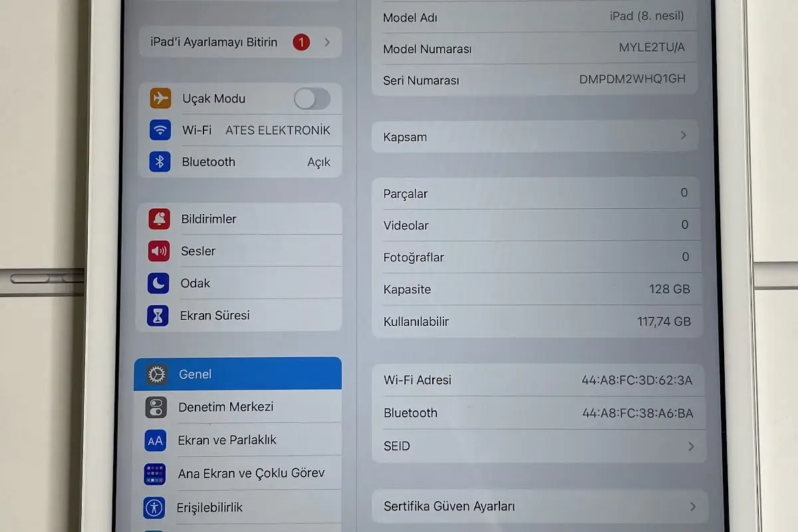Tap the Seri Numarası label
Image resolution: width=798 pixels, height=532 pixels.
(422, 80)
